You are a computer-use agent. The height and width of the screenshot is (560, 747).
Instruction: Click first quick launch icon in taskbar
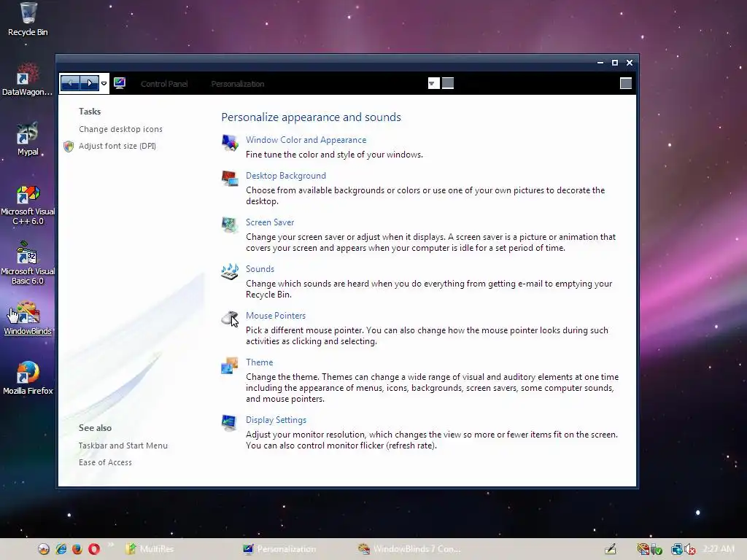click(x=43, y=549)
